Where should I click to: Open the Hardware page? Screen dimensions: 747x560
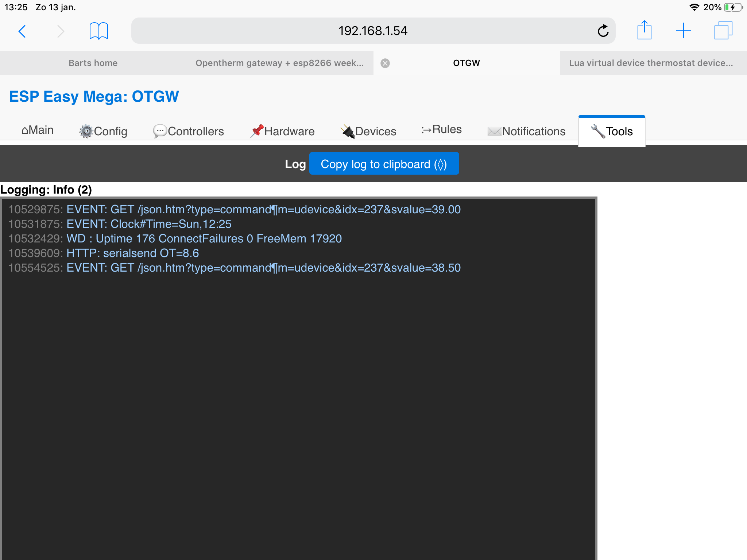tap(282, 131)
